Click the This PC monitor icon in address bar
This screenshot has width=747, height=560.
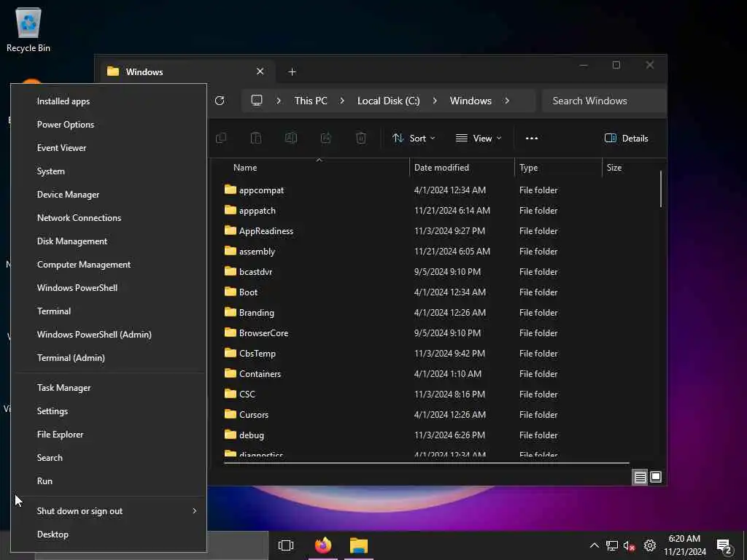(x=257, y=101)
